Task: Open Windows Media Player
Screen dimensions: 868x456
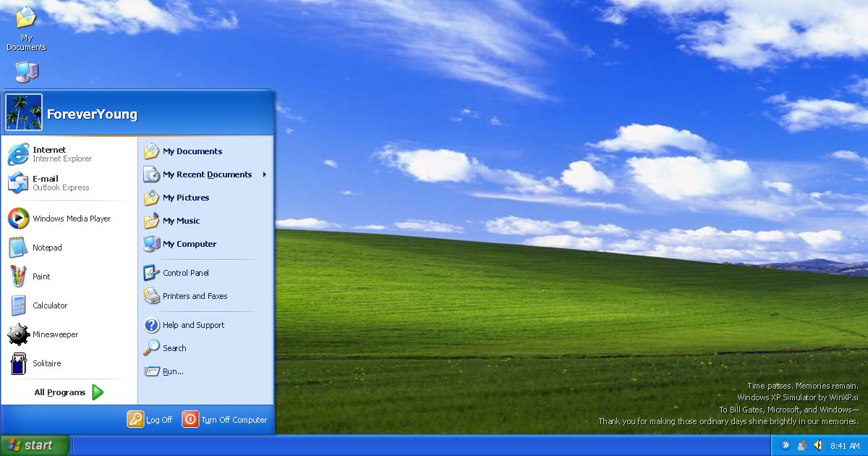Action: (x=69, y=219)
